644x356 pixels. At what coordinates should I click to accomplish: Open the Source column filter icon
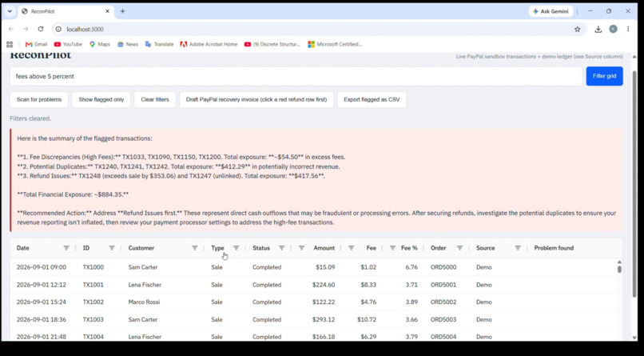pos(518,248)
